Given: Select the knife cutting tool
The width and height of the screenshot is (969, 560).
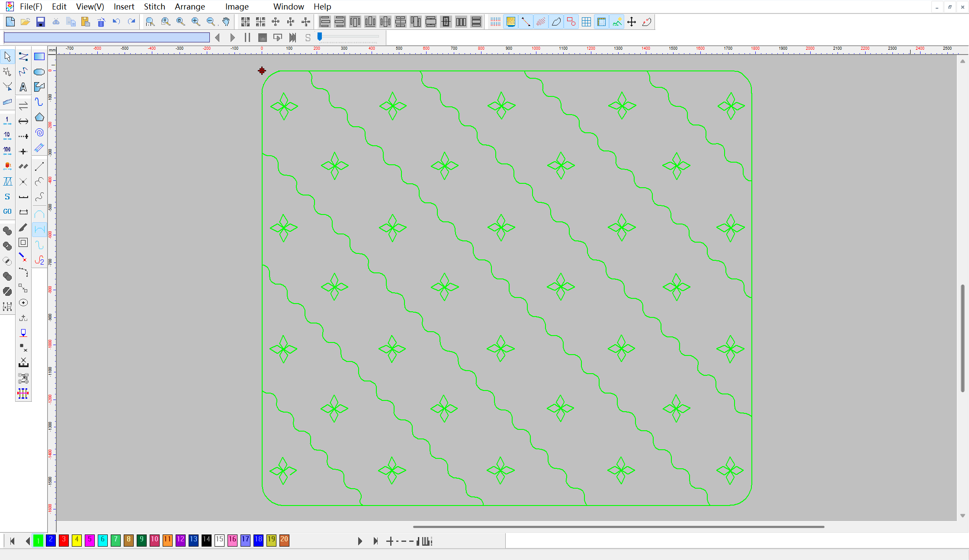Looking at the screenshot, I should 23,227.
